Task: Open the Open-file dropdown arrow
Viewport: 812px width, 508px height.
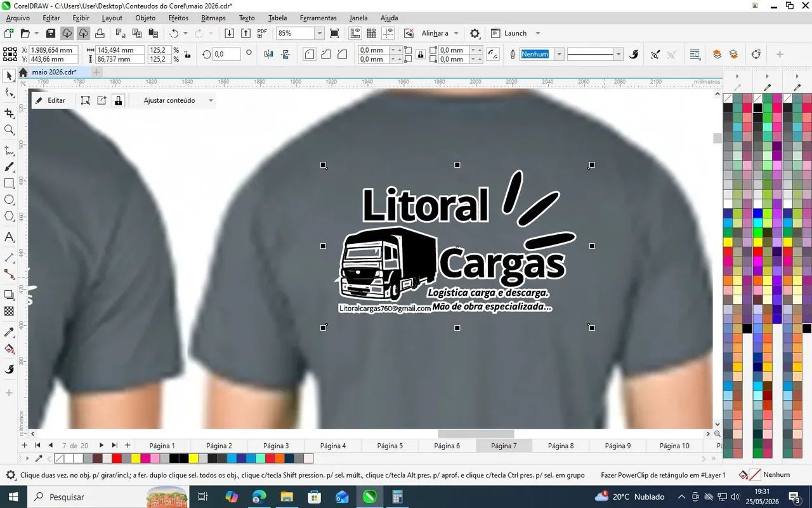Action: [x=37, y=33]
